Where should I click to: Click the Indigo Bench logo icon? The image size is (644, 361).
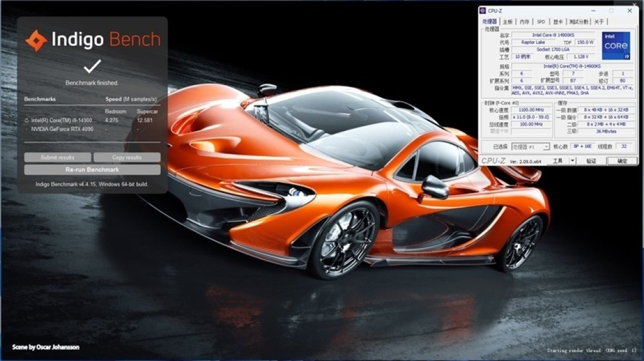click(x=36, y=40)
